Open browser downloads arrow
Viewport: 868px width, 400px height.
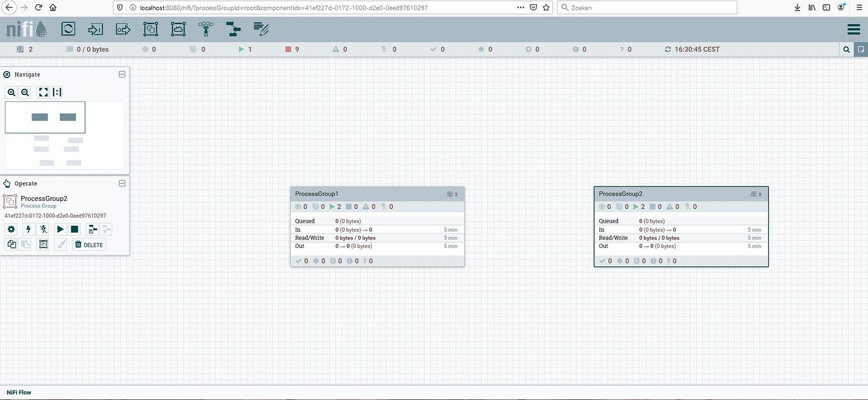(797, 7)
